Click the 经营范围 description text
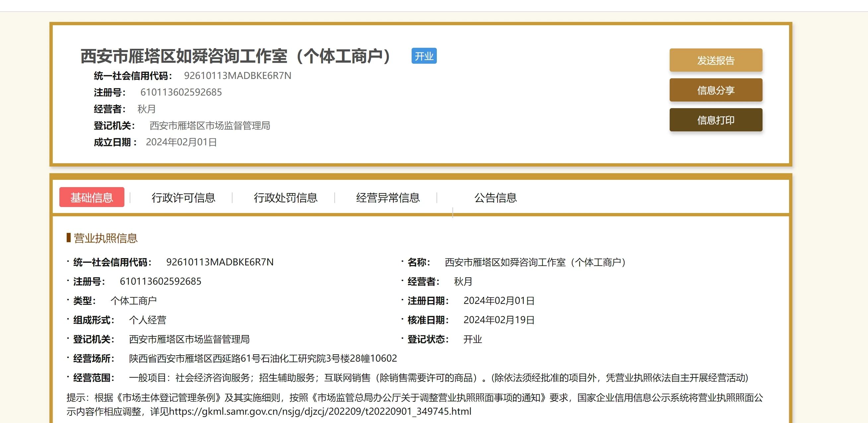This screenshot has height=423, width=868. coord(438,378)
